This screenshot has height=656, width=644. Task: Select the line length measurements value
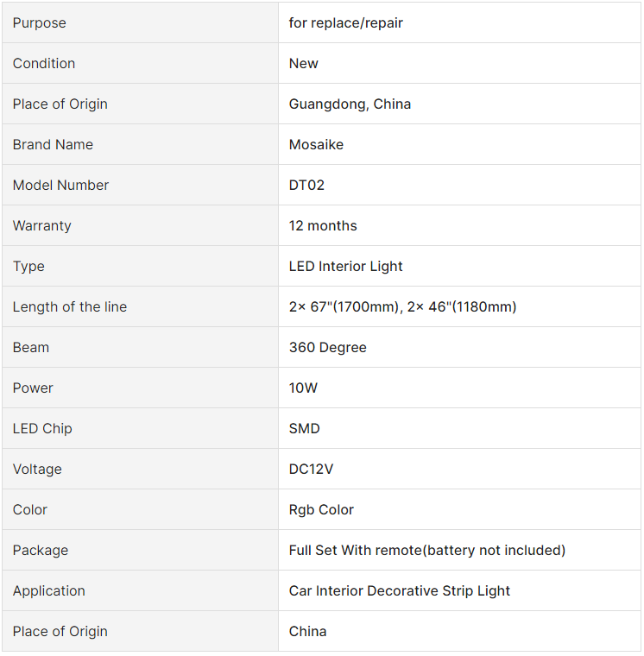pyautogui.click(x=402, y=306)
